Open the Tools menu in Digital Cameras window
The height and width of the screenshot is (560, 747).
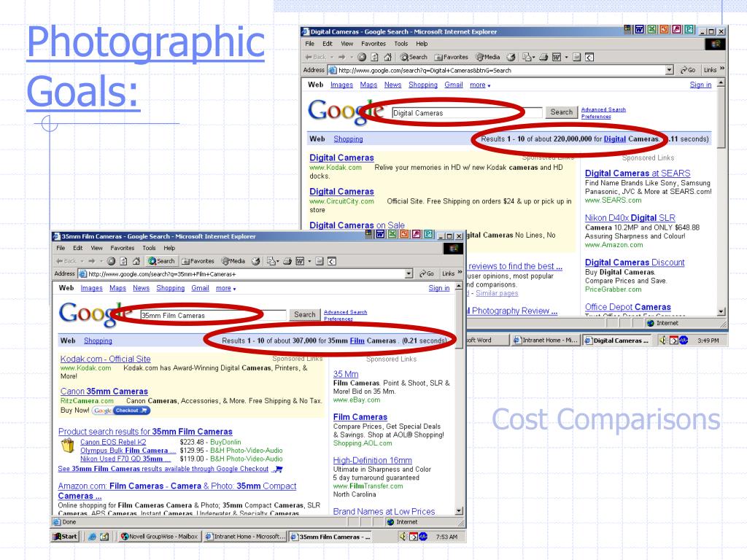click(x=400, y=43)
